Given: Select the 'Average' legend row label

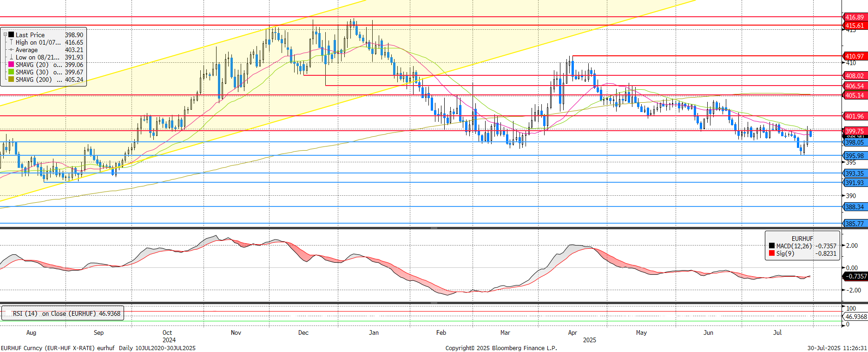Looking at the screenshot, I should coord(26,50).
